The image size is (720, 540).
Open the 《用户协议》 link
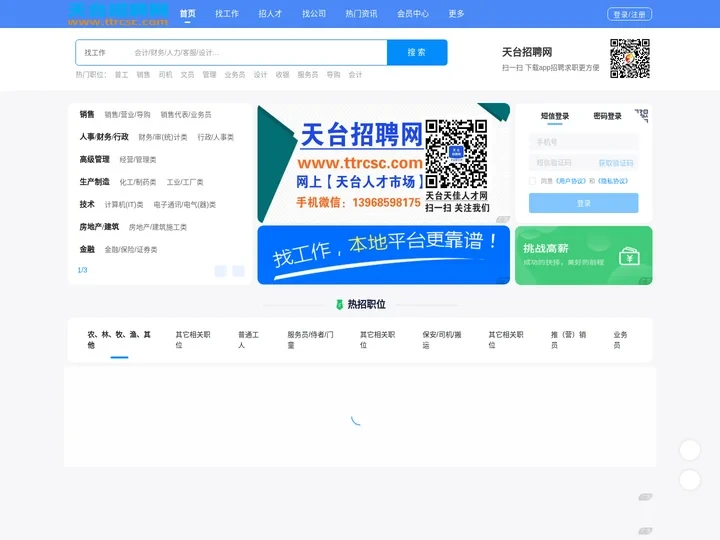tap(570, 181)
